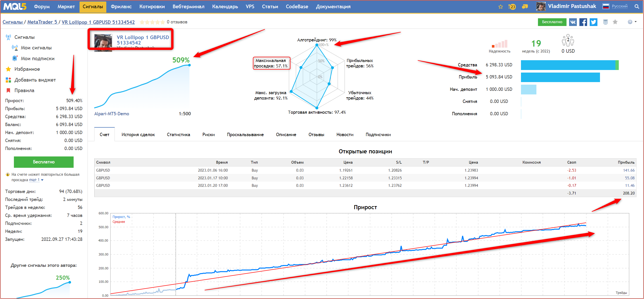The height and width of the screenshot is (299, 644).
Task: Open the gear settings dropdown
Action: point(632,22)
